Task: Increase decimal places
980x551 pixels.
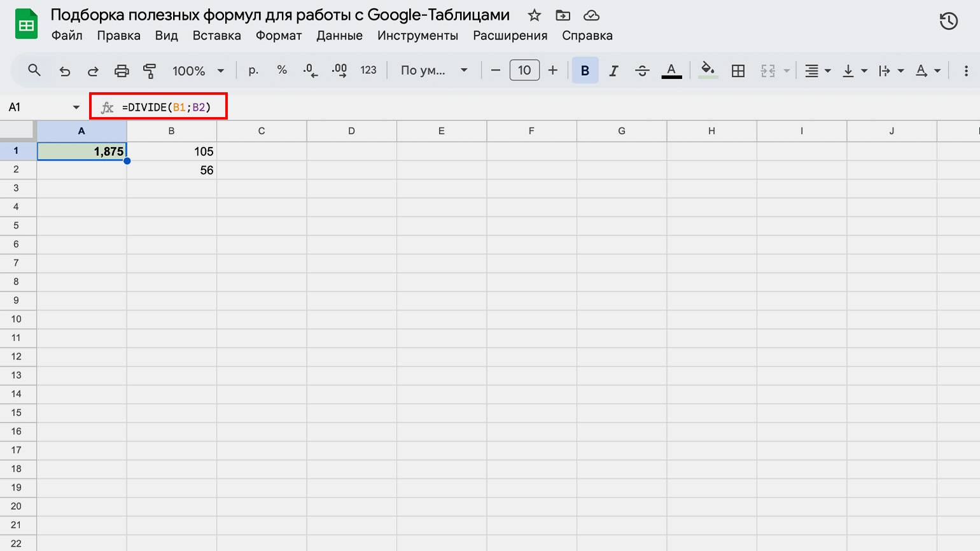Action: (x=339, y=71)
